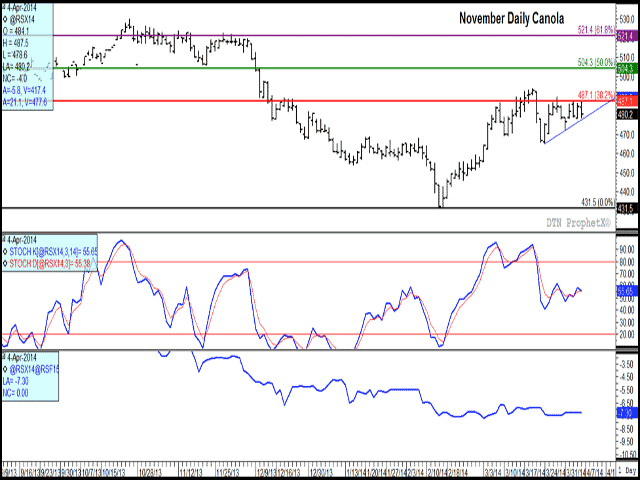Click the STOCH K series marker in the legend
This screenshot has width=640, height=480.
[5, 251]
